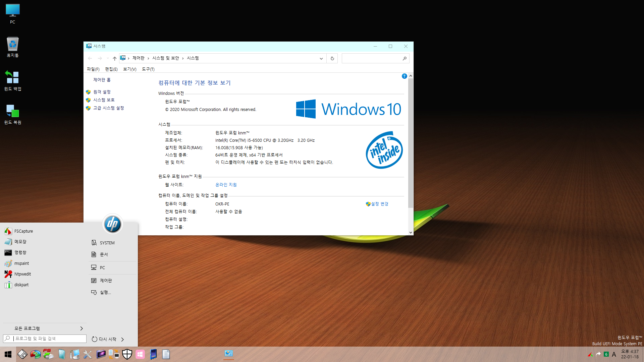Click the help question mark icon

click(404, 76)
